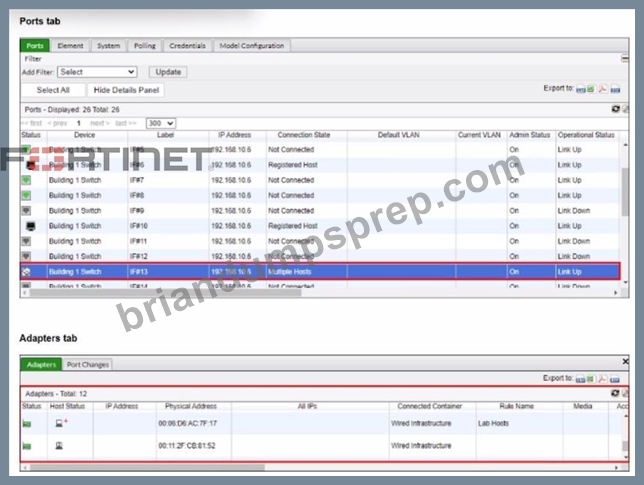Image resolution: width=644 pixels, height=485 pixels.
Task: Refresh the Adapters table
Action: click(x=615, y=393)
